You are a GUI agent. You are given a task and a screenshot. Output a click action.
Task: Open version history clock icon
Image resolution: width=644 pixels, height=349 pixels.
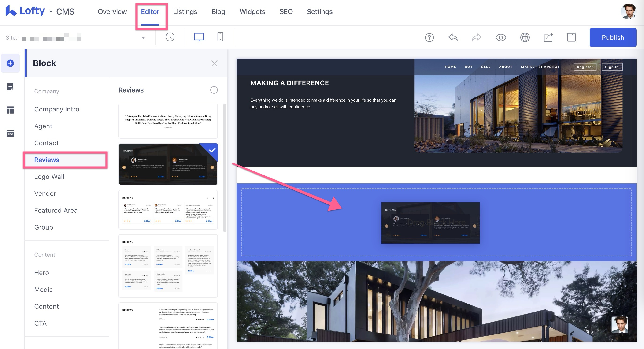pyautogui.click(x=170, y=37)
